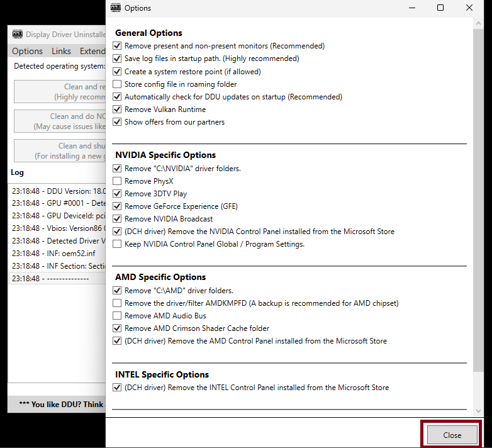
Task: Select log entry 'GPU DeviceId: pci'
Action: click(x=57, y=216)
